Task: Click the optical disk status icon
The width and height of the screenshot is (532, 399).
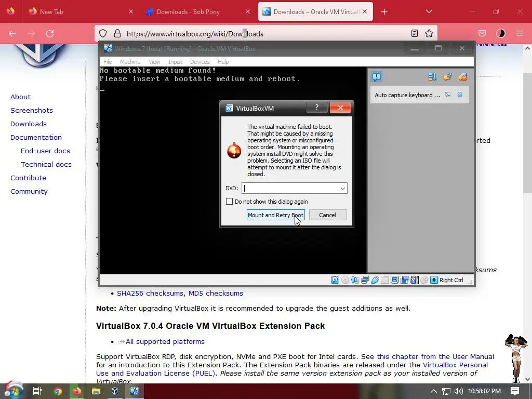Action: click(345, 280)
